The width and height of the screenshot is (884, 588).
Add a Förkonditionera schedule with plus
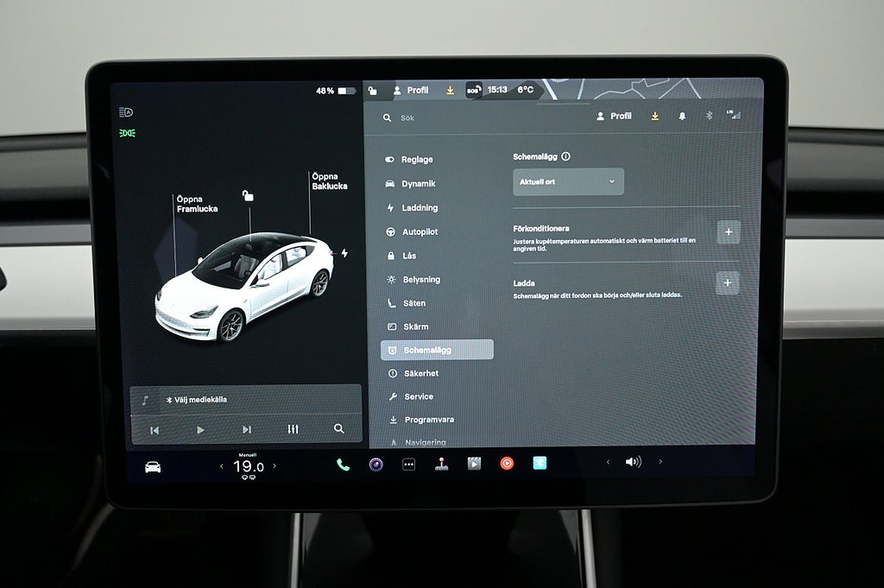pos(728,232)
